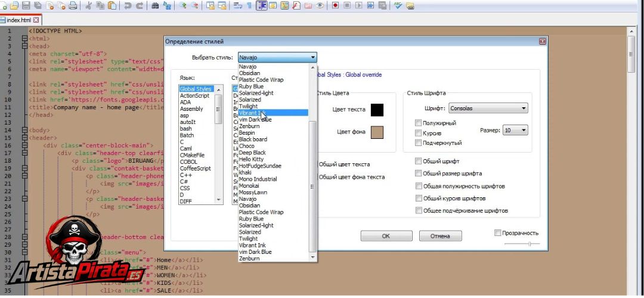Collapse the fold marker on line 23
This screenshot has height=298, width=644.
coord(24,198)
